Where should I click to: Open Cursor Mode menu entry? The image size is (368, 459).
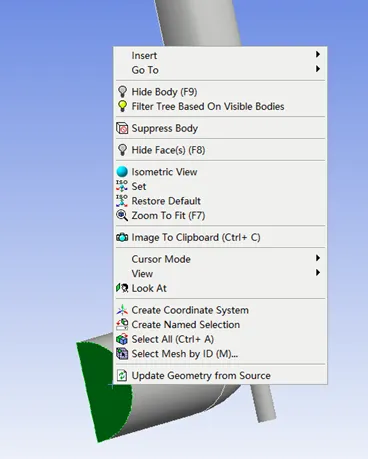click(221, 259)
